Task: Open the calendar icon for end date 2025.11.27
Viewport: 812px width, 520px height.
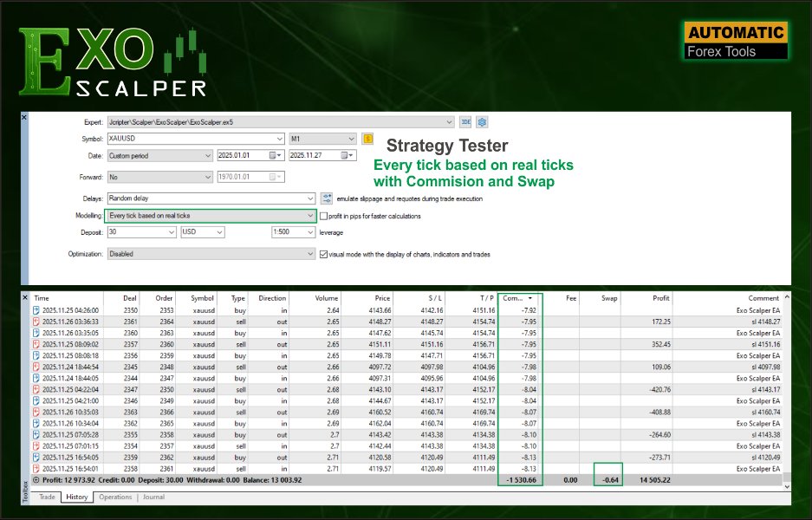Action: (x=344, y=154)
